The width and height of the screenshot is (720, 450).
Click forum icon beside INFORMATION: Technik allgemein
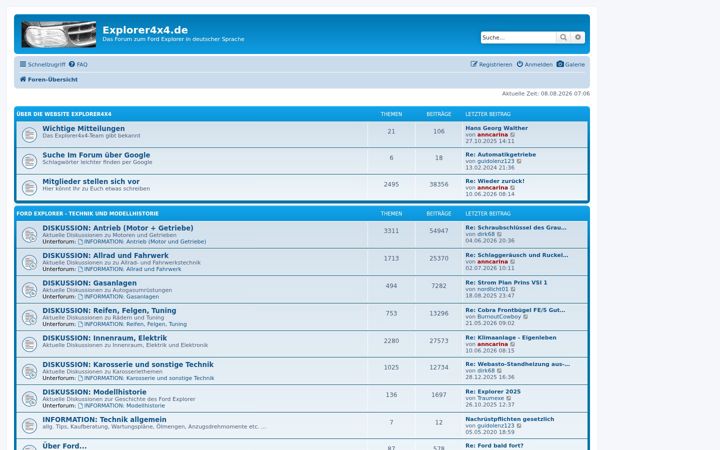29,426
